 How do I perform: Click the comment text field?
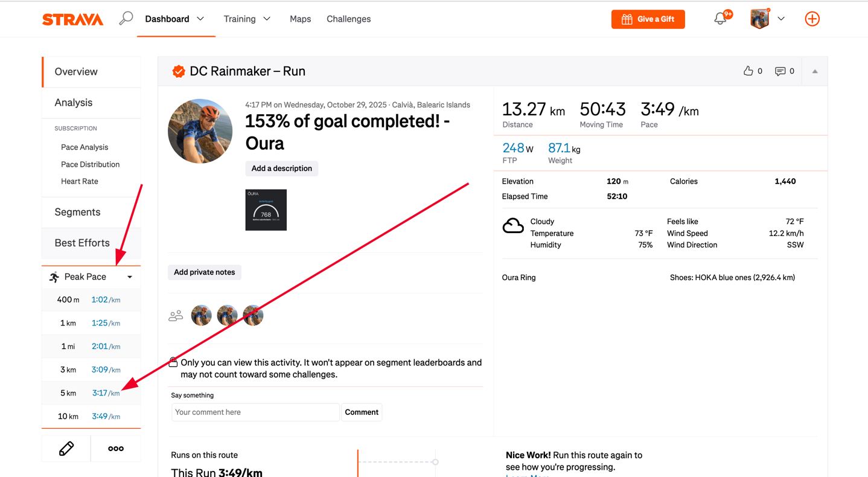(255, 412)
